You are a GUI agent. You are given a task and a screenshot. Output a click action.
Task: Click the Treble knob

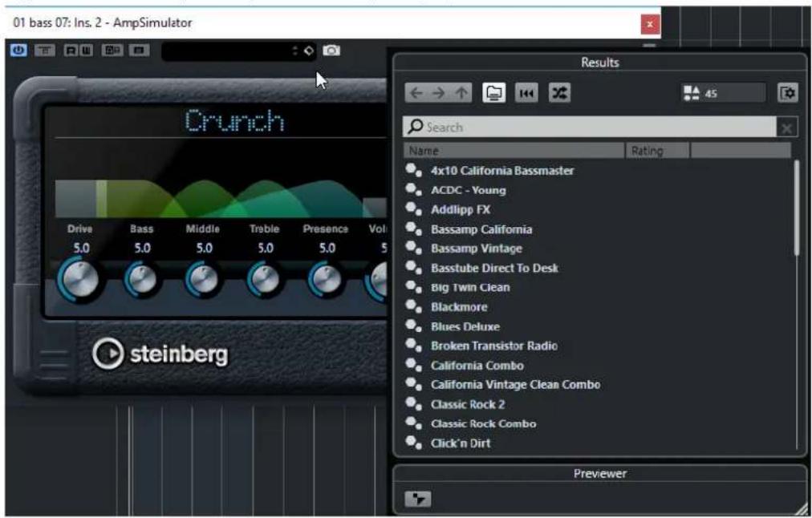pyautogui.click(x=265, y=280)
